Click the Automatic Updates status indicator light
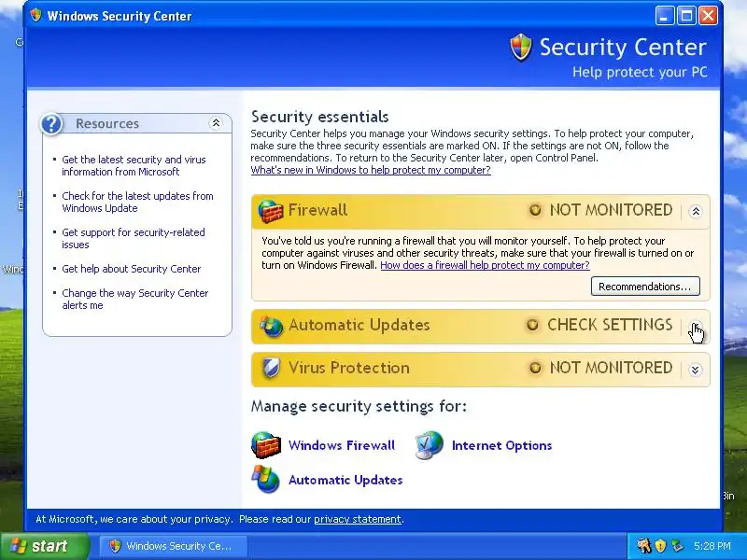747x560 pixels. [532, 325]
